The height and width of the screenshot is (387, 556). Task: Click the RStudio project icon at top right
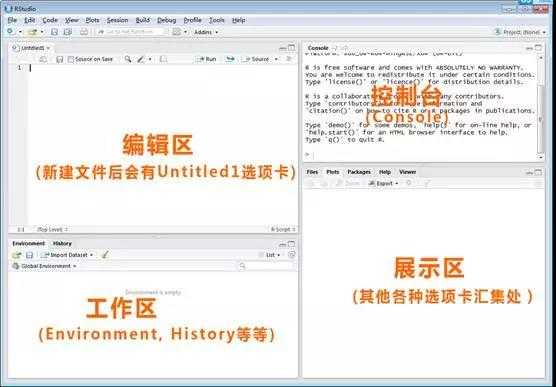pyautogui.click(x=498, y=32)
